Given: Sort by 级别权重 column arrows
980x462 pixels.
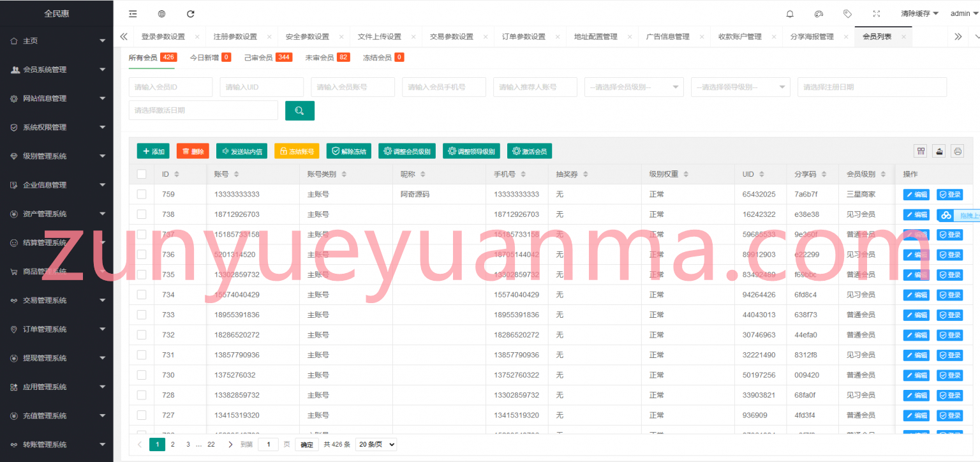Looking at the screenshot, I should 685,174.
